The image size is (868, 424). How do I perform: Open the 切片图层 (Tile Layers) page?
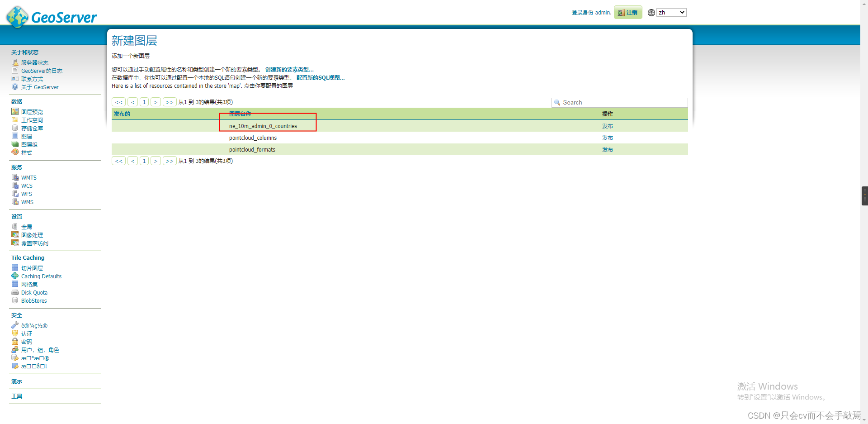(x=32, y=267)
